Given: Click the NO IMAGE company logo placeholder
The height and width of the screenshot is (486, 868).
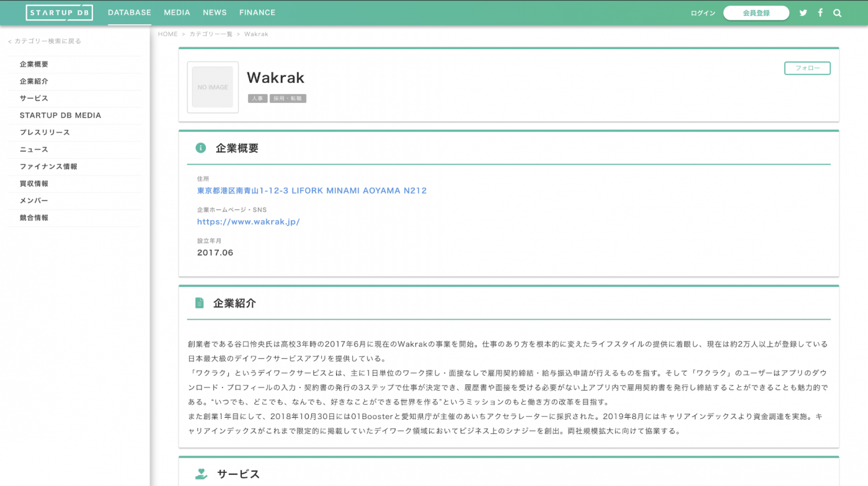Looking at the screenshot, I should tap(213, 87).
